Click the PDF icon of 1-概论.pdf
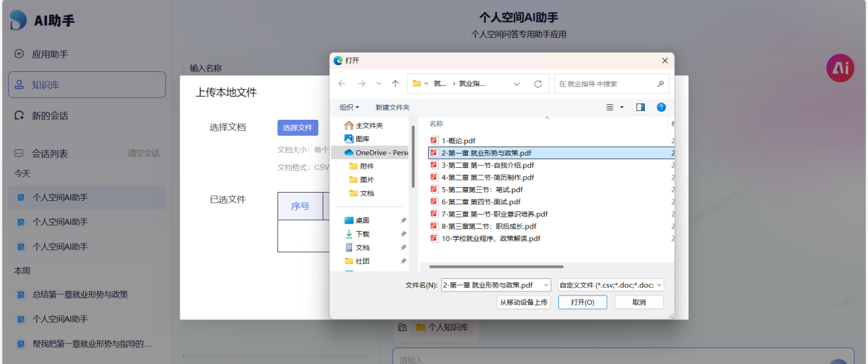 [x=434, y=141]
